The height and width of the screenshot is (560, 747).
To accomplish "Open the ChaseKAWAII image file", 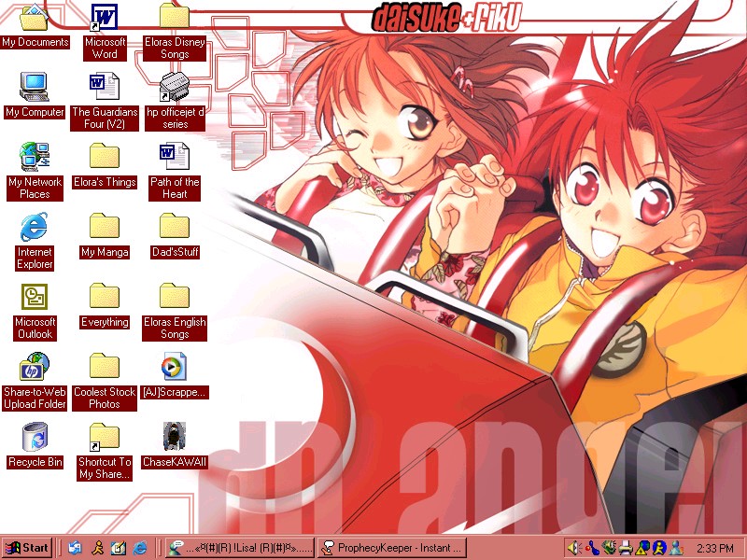I will (x=174, y=436).
